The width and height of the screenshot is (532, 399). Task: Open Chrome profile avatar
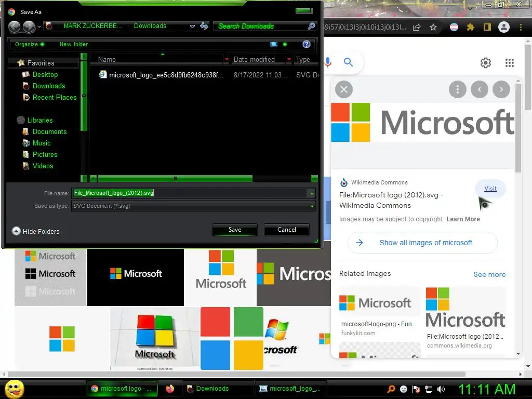click(x=504, y=27)
